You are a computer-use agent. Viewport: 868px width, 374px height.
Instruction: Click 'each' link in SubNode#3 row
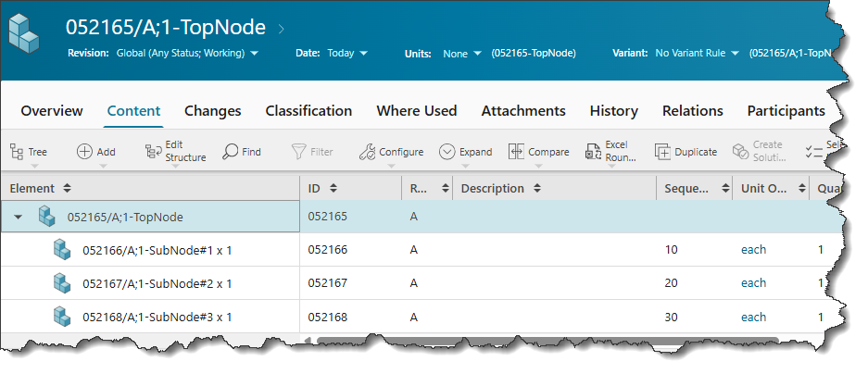[x=753, y=317]
